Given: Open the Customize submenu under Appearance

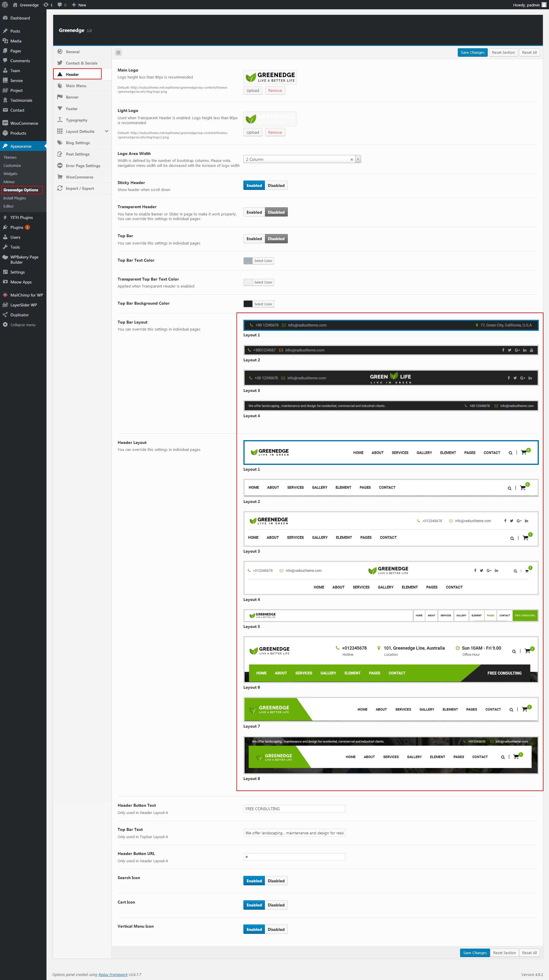Looking at the screenshot, I should coord(12,165).
